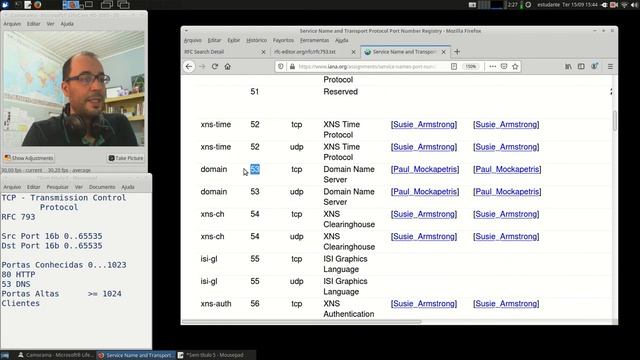Click Show Adjustments in camera window
This screenshot has height=360, width=640.
(x=29, y=158)
